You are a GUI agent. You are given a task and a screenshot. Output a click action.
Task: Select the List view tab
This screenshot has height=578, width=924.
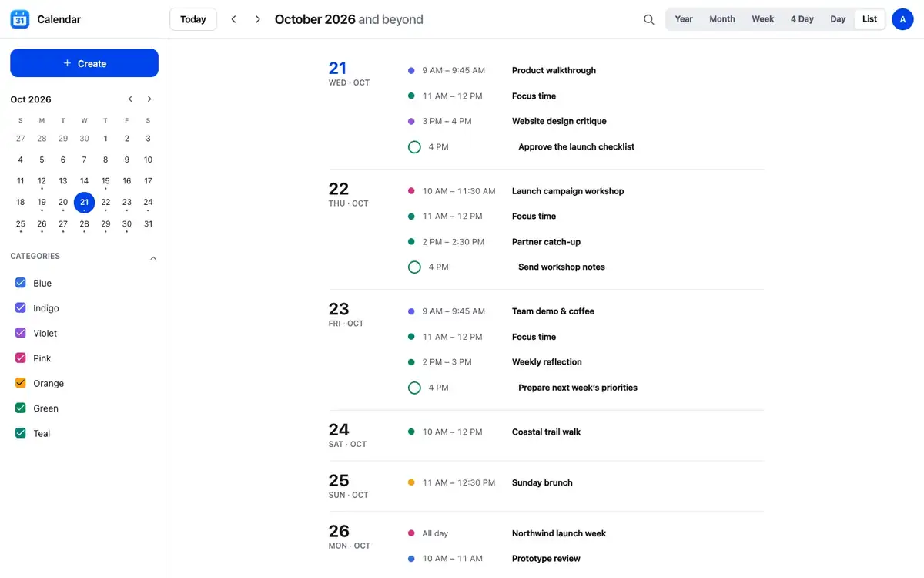[869, 19]
